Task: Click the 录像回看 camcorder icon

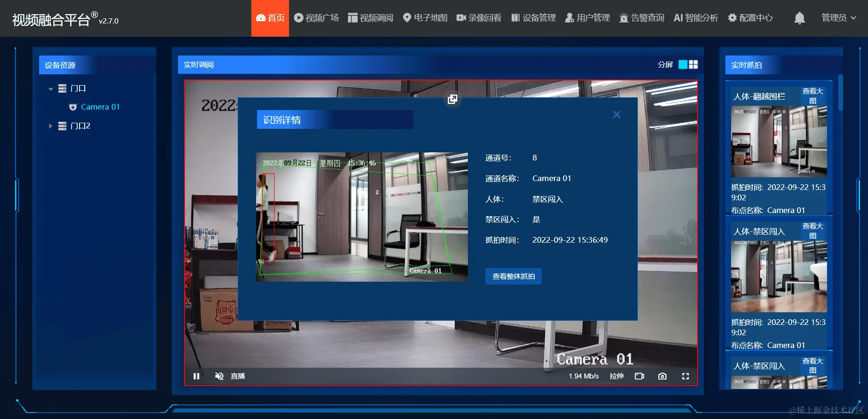Action: (x=461, y=18)
